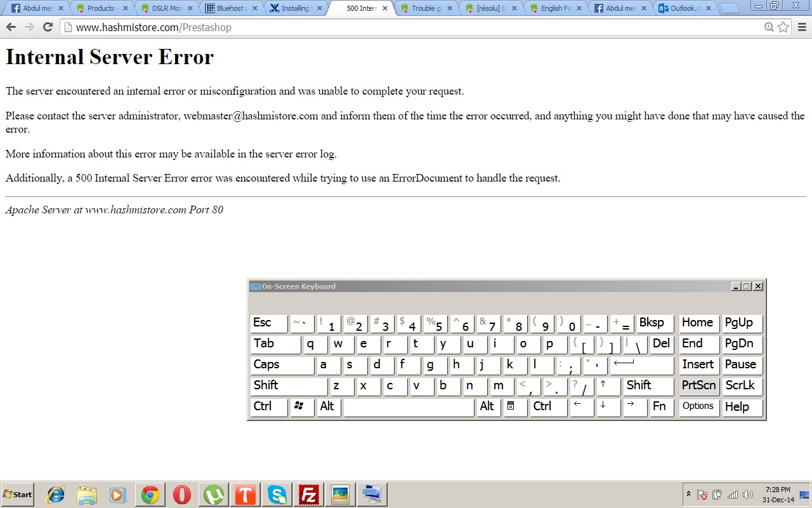Click the right arrow key on On-Screen Keyboard
The image size is (812, 508).
(634, 407)
